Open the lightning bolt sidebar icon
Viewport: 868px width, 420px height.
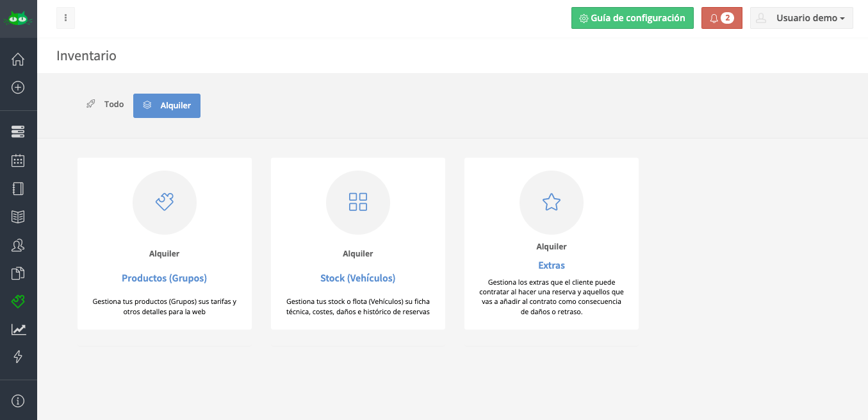[x=18, y=357]
